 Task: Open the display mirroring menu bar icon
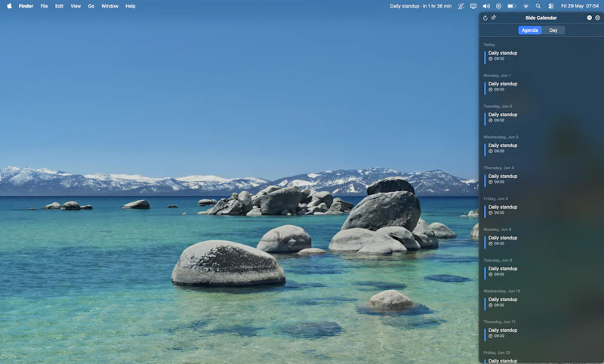click(x=473, y=6)
